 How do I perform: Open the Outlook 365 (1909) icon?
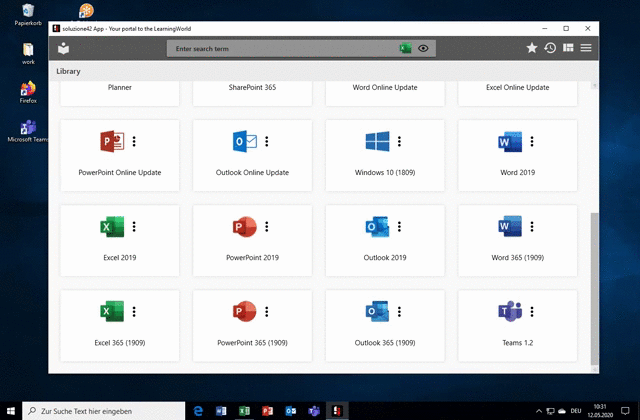[378, 311]
